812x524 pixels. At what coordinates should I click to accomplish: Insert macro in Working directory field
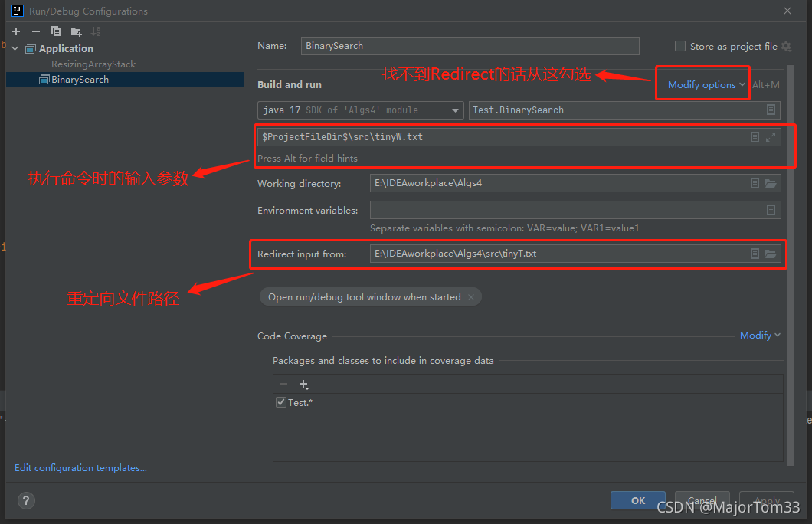(x=755, y=183)
